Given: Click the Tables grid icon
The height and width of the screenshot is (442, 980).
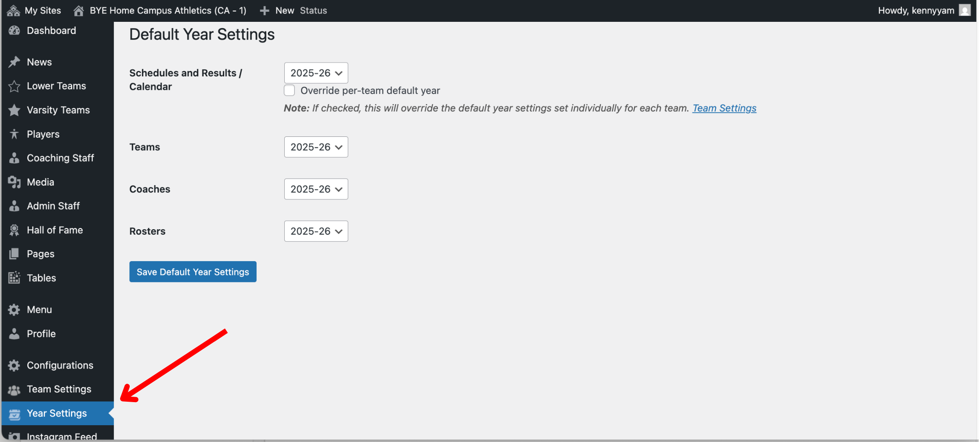Looking at the screenshot, I should pos(14,278).
